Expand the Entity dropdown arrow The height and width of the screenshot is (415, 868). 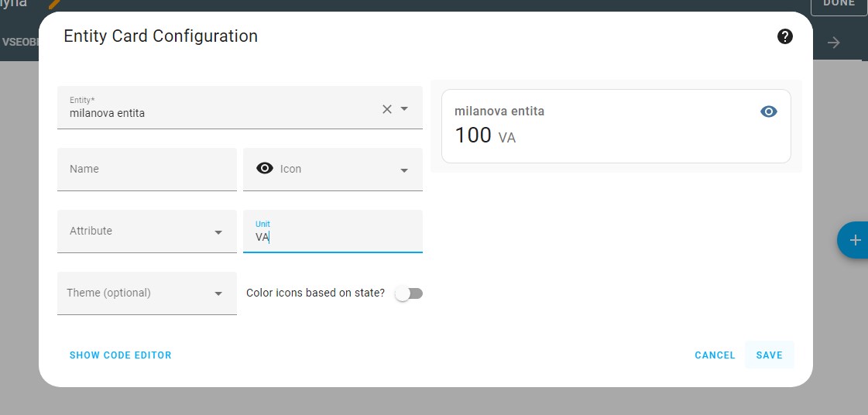coord(404,109)
